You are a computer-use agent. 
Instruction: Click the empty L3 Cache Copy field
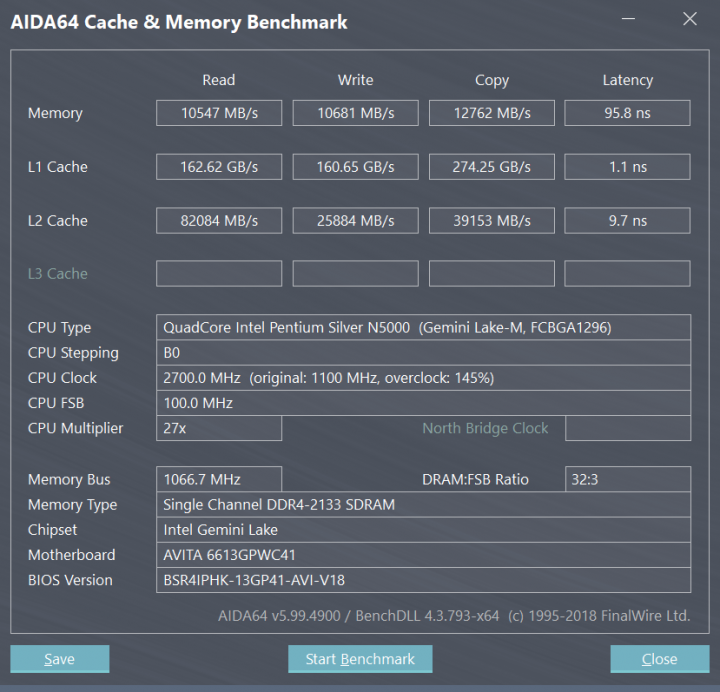[492, 274]
